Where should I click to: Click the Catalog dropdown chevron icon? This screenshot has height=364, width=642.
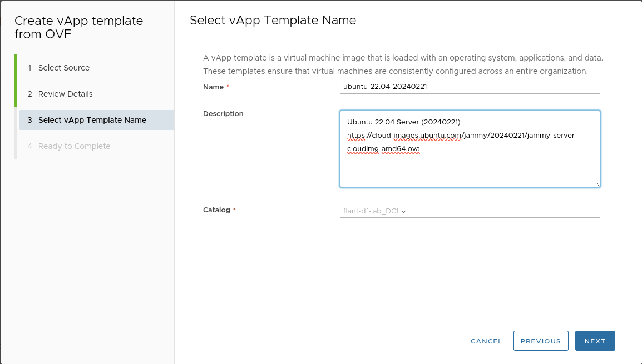coord(403,211)
